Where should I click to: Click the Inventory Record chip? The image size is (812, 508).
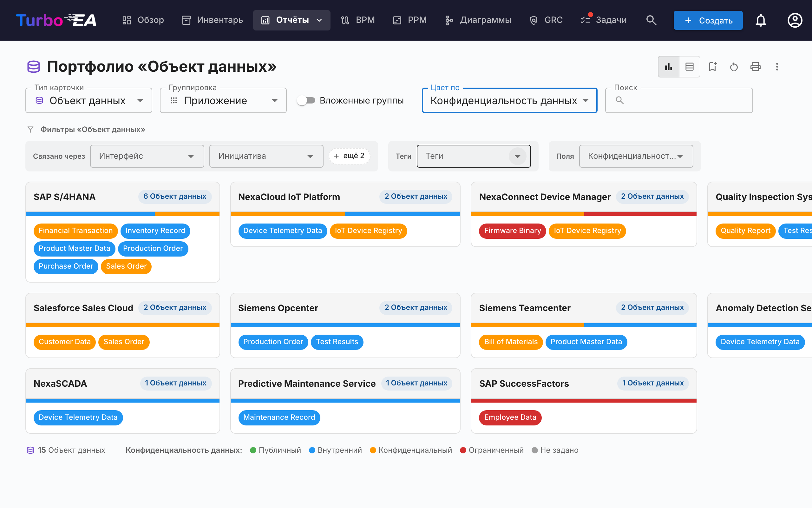[155, 231]
